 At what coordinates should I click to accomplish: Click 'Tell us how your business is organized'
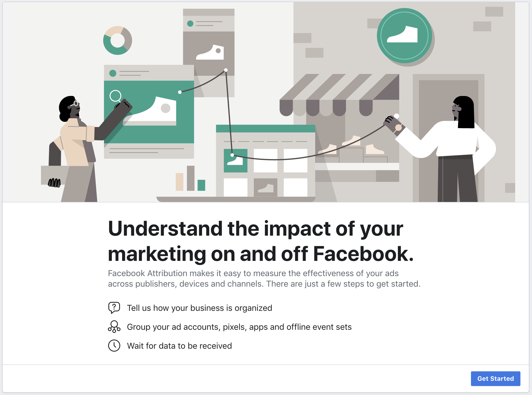click(199, 308)
